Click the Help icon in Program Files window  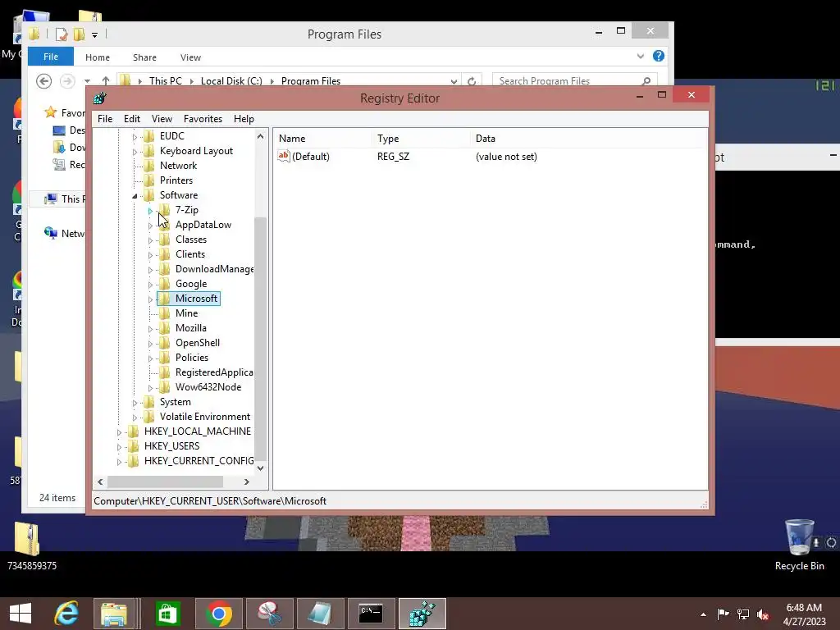pos(659,56)
